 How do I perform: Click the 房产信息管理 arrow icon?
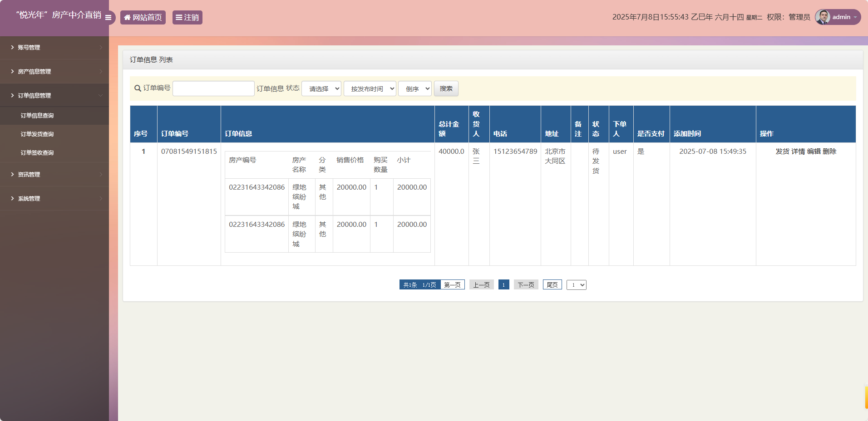click(x=100, y=72)
